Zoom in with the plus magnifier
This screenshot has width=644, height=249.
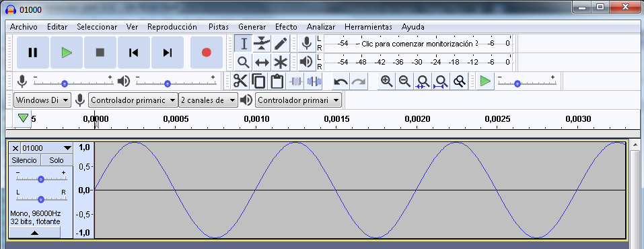point(386,81)
